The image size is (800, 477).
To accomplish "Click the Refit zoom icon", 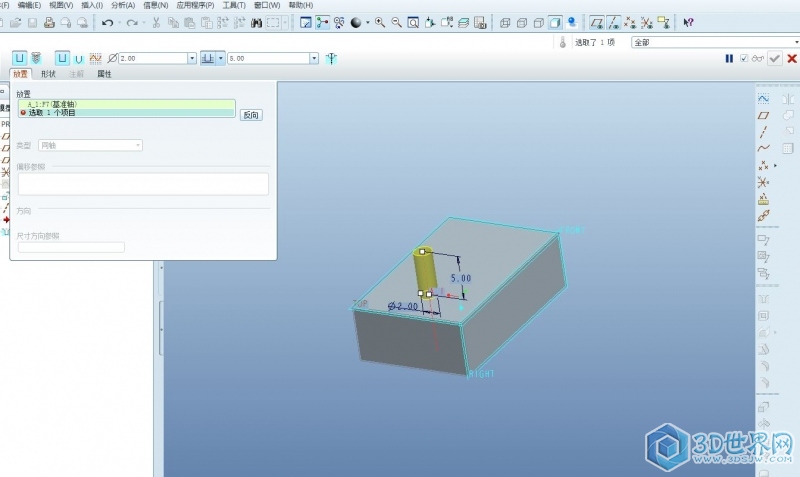I will click(x=413, y=22).
